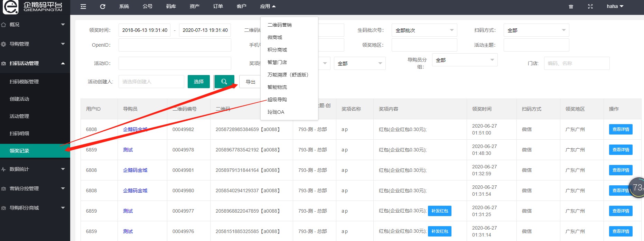Open the 生码批次号 dropdown
644x241 pixels.
click(x=424, y=30)
